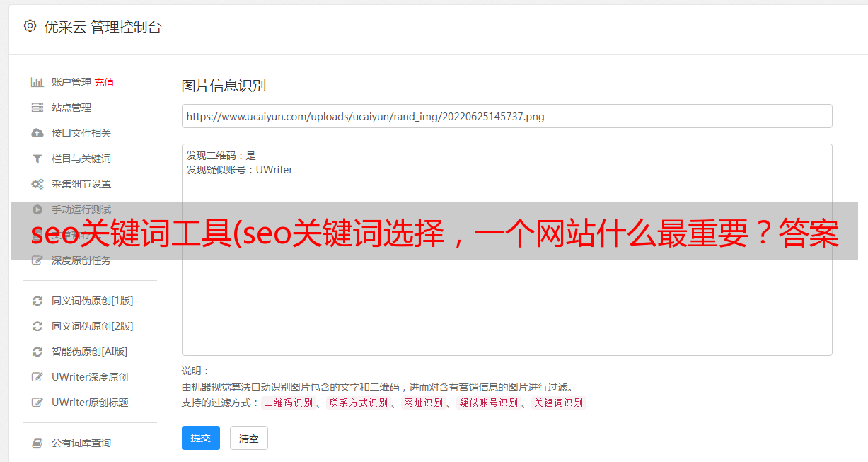This screenshot has width=868, height=462.
Task: Select 栏目与关键词 in the sidebar
Action: point(81,158)
